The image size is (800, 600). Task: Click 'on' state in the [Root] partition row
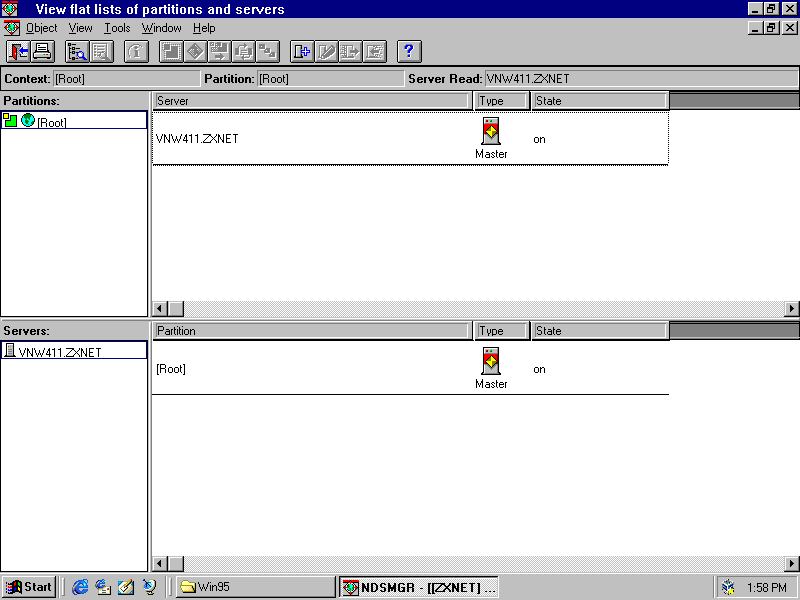point(539,369)
